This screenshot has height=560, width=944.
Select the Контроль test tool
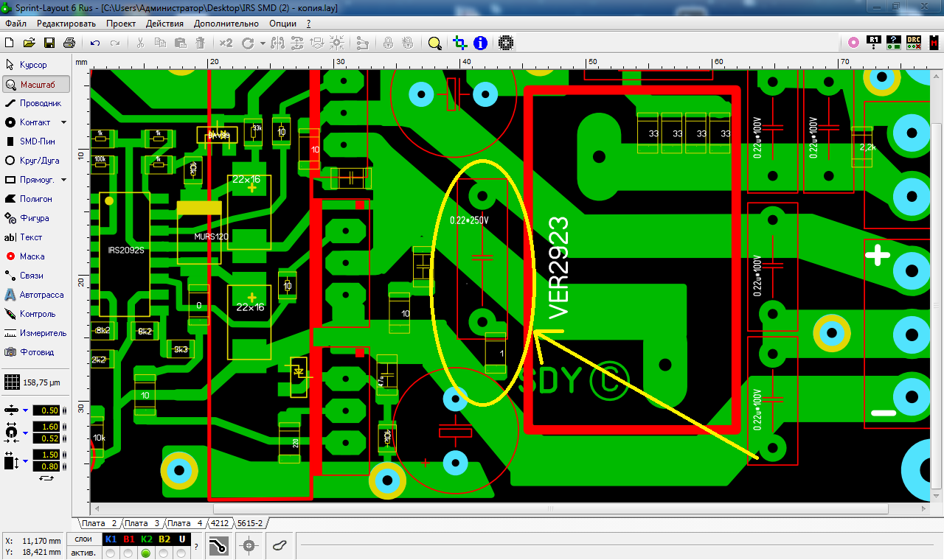35,314
